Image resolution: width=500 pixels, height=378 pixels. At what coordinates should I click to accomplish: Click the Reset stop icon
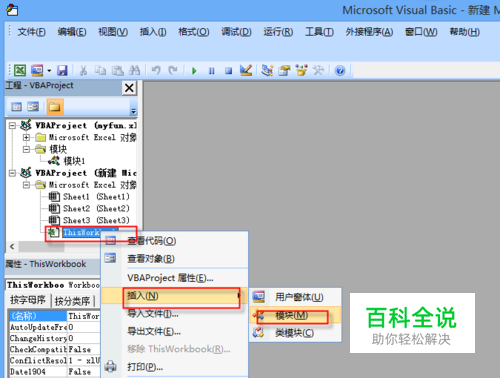pyautogui.click(x=229, y=71)
